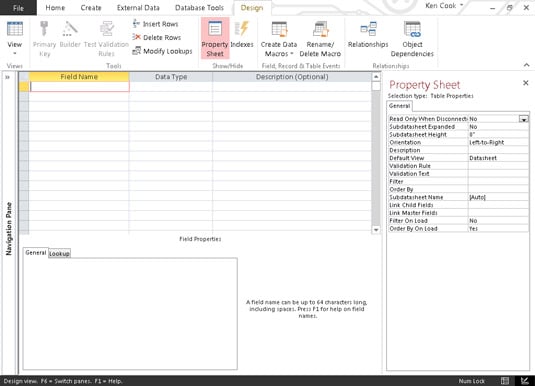535x386 pixels.
Task: Click the first Field Name input cell
Action: click(79, 87)
